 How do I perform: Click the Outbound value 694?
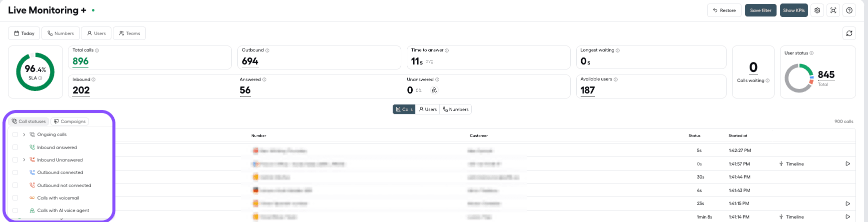[250, 61]
